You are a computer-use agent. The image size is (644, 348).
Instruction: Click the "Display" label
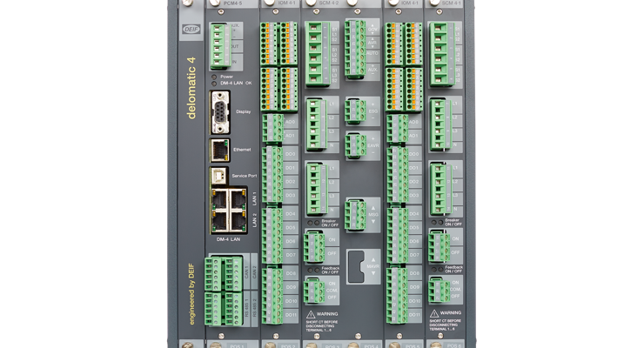(243, 111)
